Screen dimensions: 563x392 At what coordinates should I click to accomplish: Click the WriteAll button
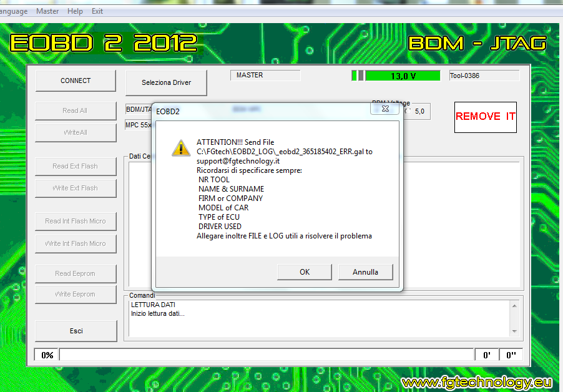point(76,133)
